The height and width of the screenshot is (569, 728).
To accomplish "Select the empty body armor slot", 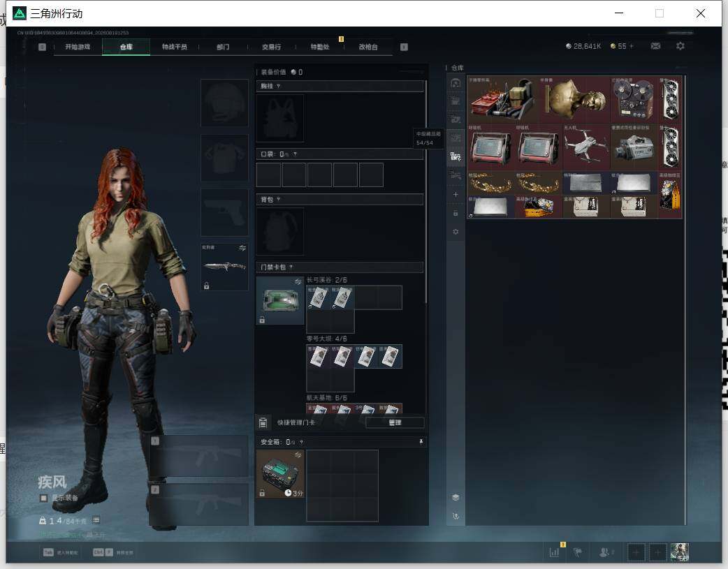I will click(224, 158).
